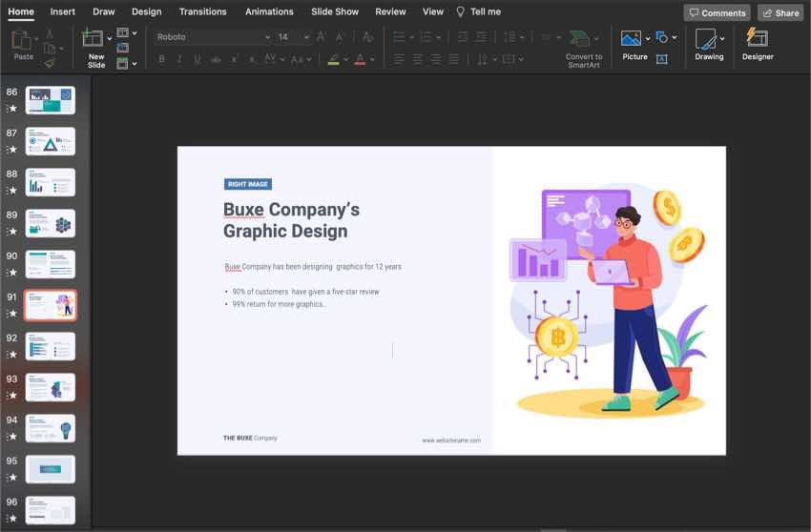Click the text direction icon
The height and width of the screenshot is (532, 811).
[x=482, y=59]
